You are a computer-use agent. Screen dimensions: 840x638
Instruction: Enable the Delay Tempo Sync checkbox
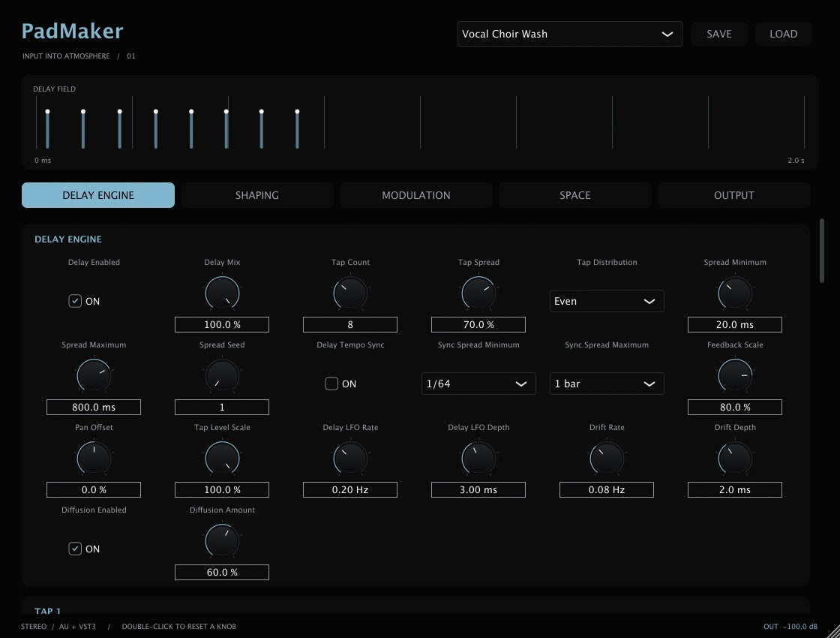click(331, 384)
